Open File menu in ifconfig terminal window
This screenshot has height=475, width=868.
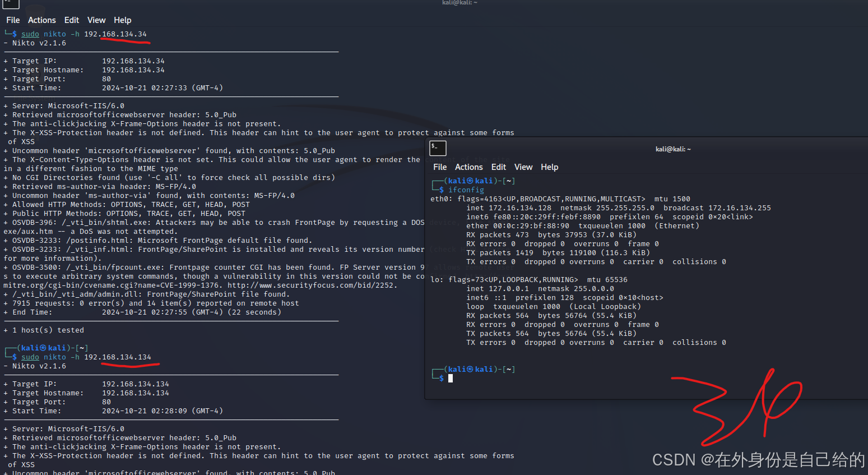pos(440,167)
